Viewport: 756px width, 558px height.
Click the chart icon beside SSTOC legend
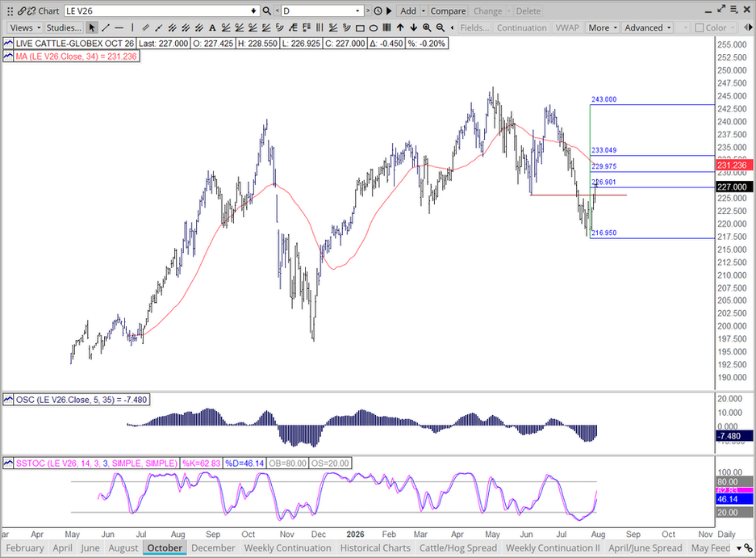8,464
